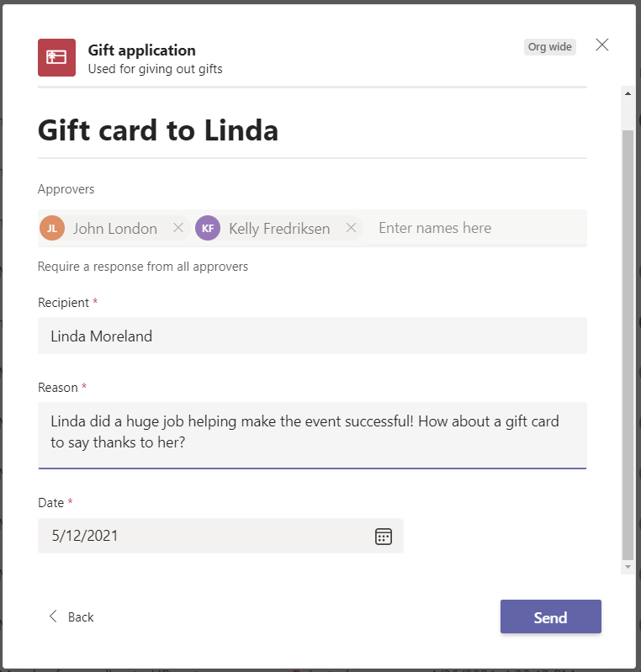Select the John London approver chip
The image size is (641, 672).
coord(114,228)
